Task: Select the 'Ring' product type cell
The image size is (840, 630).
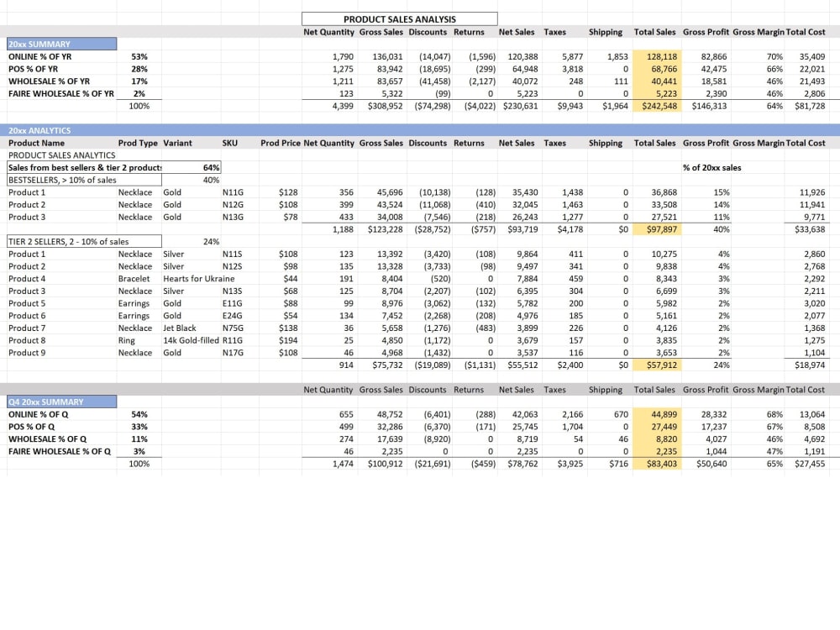Action: [127, 339]
